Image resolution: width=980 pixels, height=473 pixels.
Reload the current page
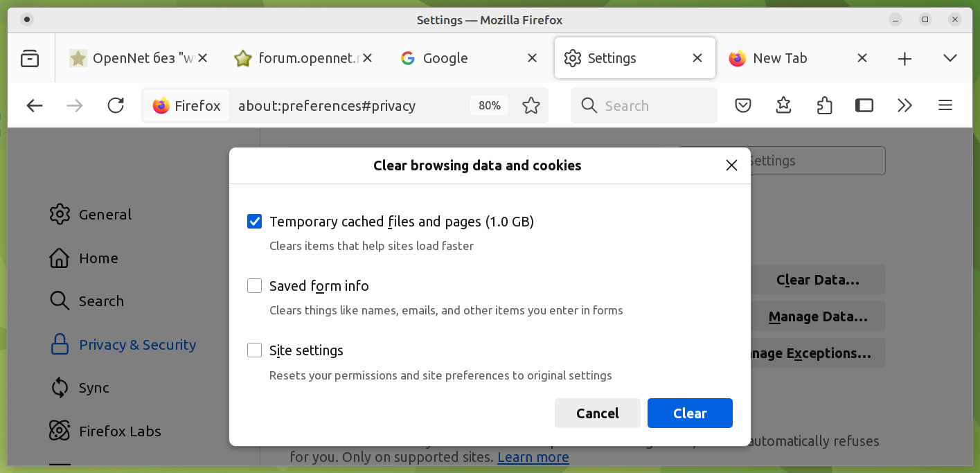pos(116,105)
